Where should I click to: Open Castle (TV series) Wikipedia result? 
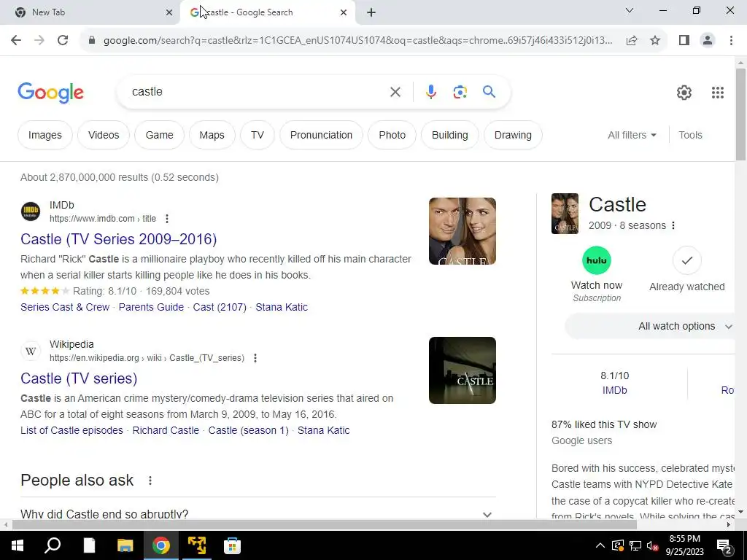tap(79, 378)
